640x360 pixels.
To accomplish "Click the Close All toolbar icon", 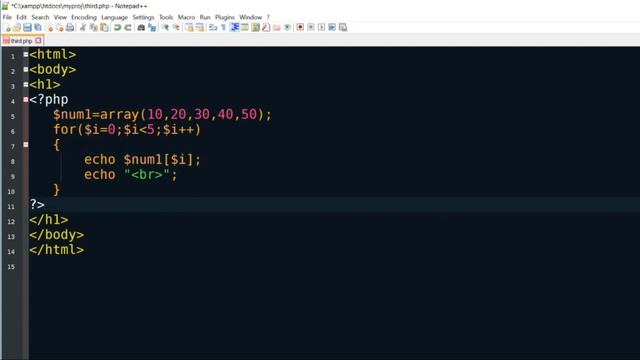I will [x=60, y=27].
